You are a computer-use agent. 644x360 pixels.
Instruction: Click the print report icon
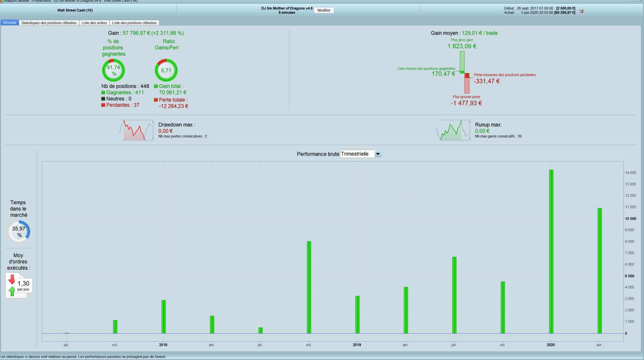580,10
